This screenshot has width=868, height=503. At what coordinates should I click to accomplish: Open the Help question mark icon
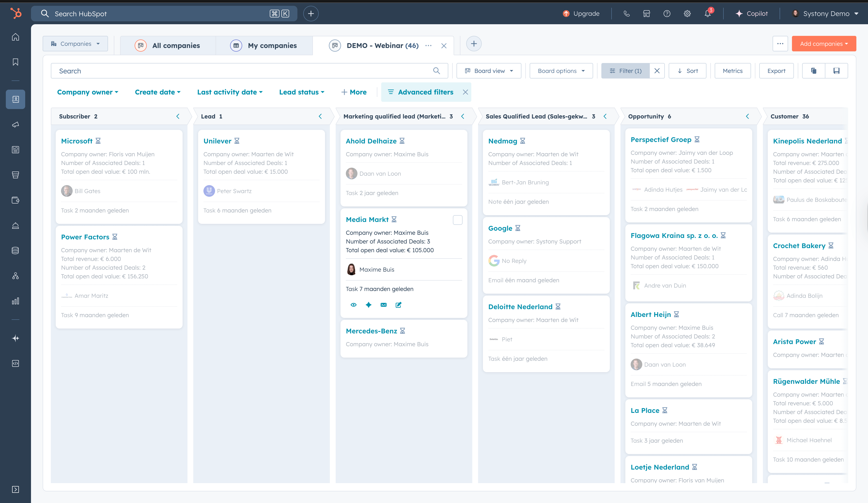667,13
